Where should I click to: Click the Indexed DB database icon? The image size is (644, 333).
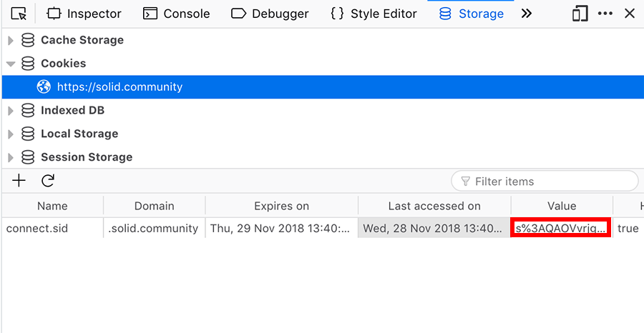28,110
